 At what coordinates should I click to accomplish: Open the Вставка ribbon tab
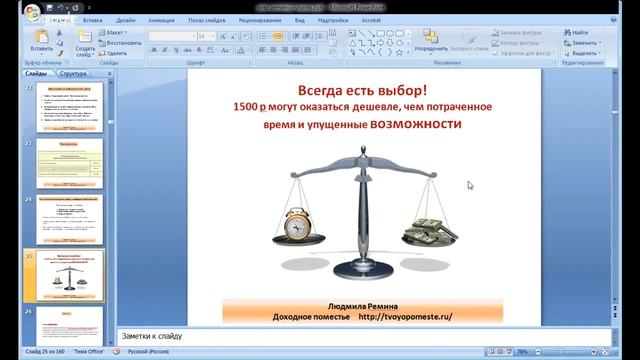pos(93,20)
